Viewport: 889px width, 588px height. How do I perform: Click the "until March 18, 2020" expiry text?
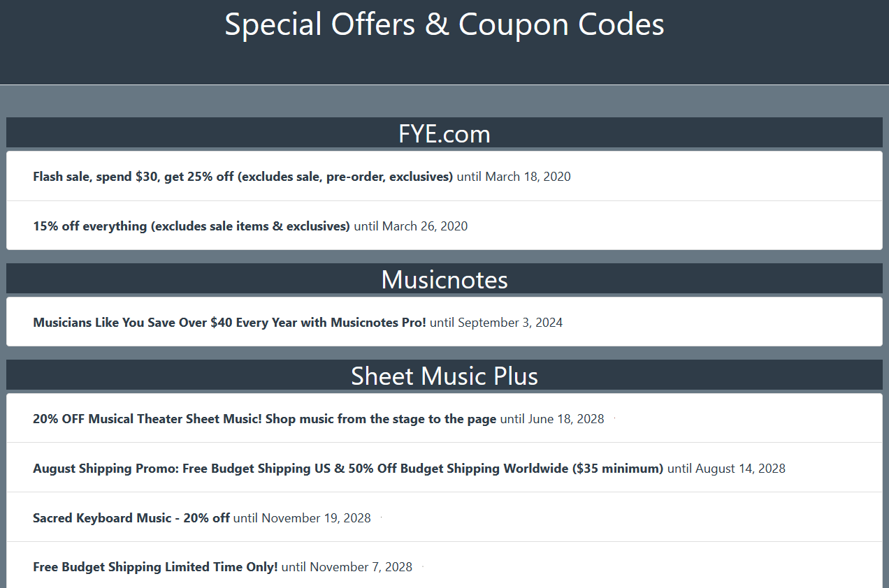coord(514,177)
